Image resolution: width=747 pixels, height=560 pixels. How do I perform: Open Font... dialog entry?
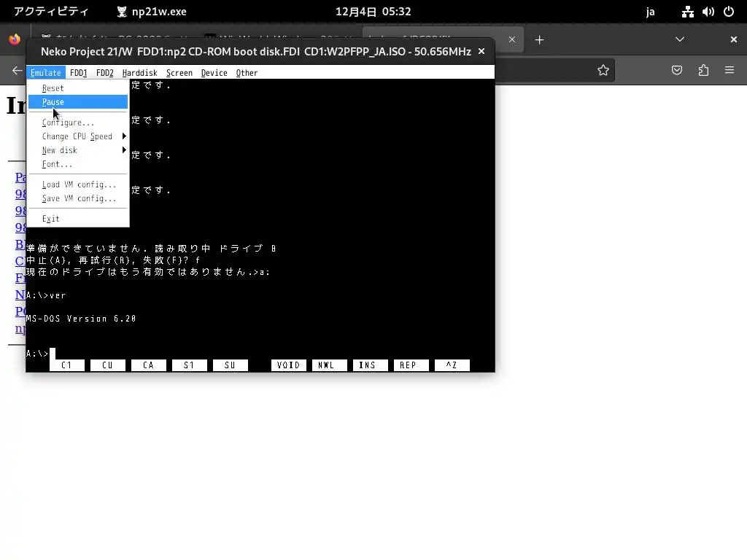[78, 164]
